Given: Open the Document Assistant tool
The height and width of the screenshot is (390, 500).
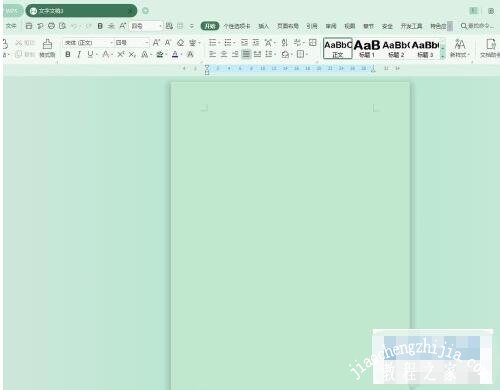Looking at the screenshot, I should click(491, 48).
